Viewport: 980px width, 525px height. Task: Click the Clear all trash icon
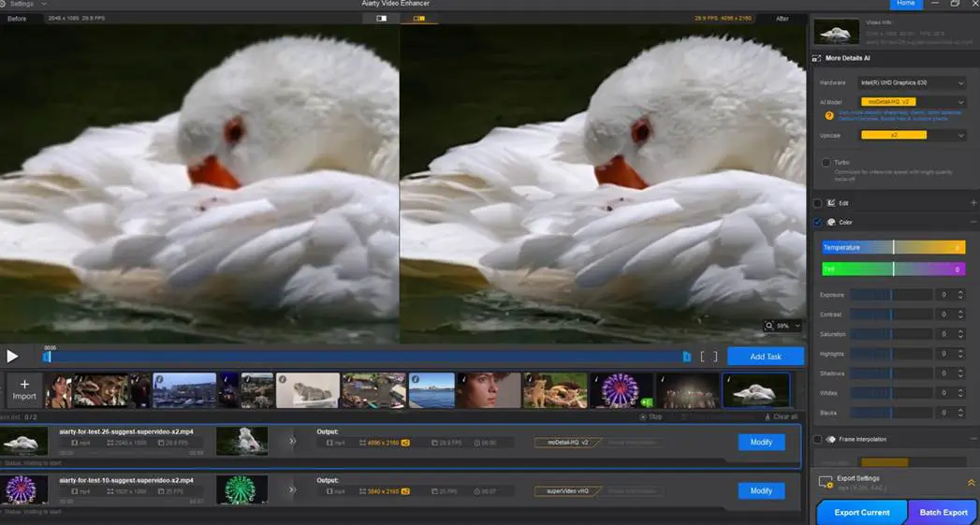point(768,416)
